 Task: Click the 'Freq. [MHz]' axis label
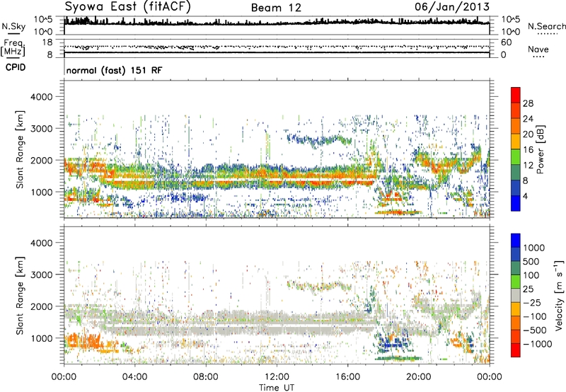point(13,48)
